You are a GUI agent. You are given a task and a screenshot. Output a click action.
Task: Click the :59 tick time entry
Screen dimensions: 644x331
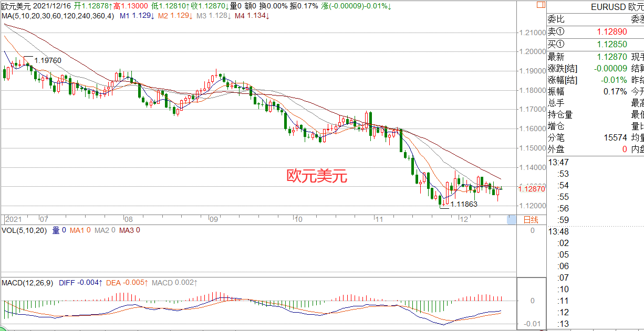click(x=563, y=219)
